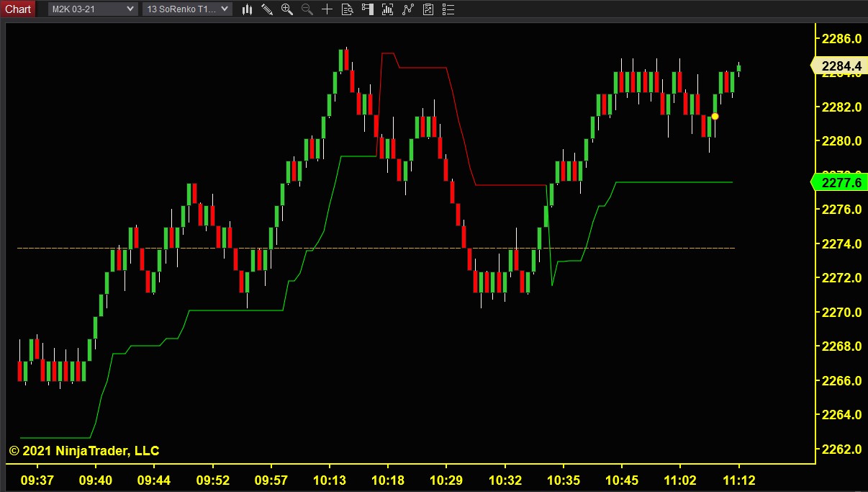Click the 2286.0 price axis label

pyautogui.click(x=841, y=38)
